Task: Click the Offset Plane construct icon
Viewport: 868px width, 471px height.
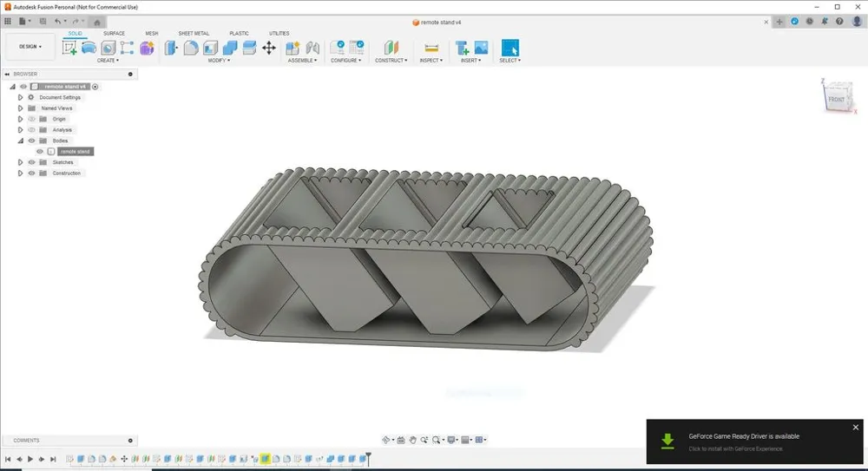Action: [391, 48]
